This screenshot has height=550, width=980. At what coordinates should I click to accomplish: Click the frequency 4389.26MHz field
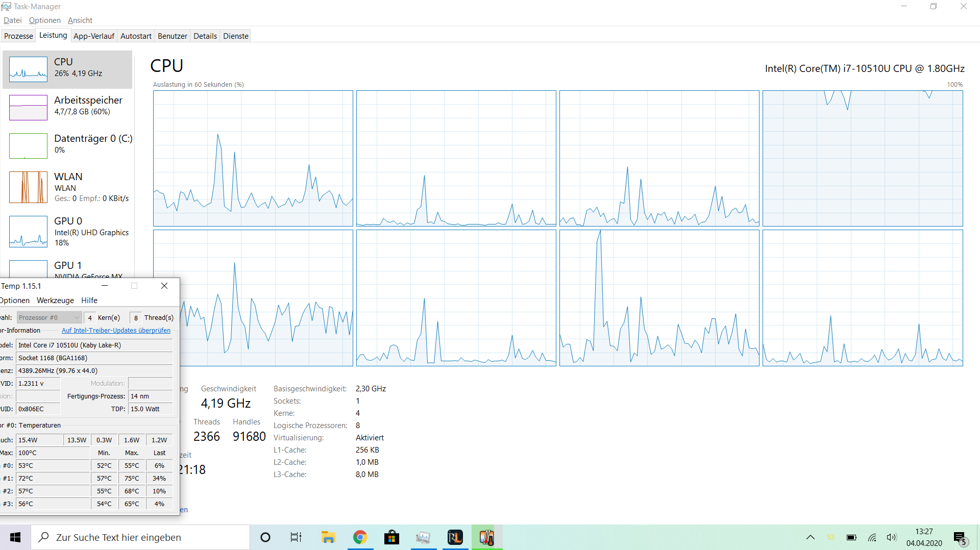pos(94,370)
